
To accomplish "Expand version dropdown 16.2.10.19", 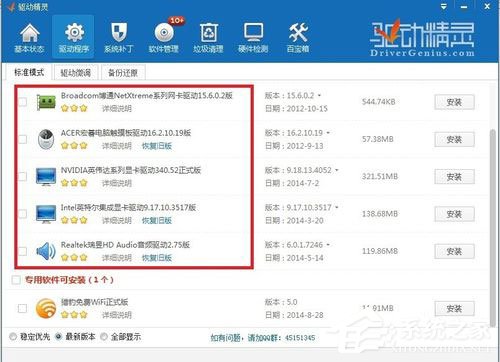I will pos(328,133).
